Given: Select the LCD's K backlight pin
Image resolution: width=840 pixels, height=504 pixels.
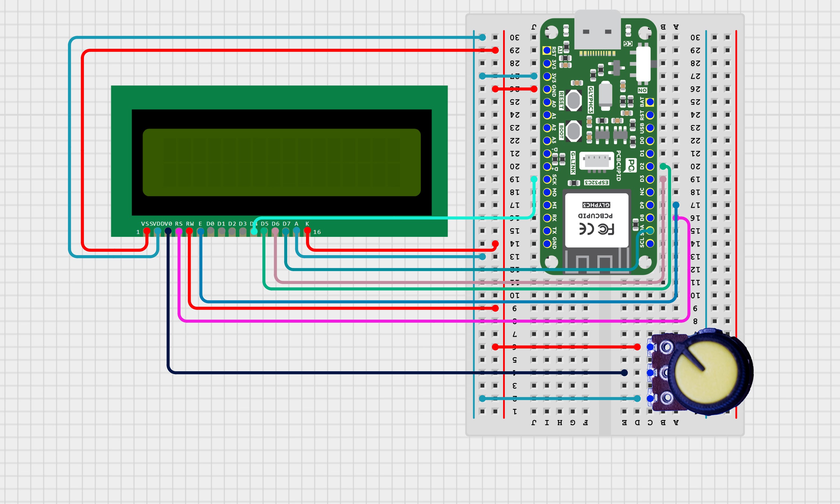Looking at the screenshot, I should (307, 231).
